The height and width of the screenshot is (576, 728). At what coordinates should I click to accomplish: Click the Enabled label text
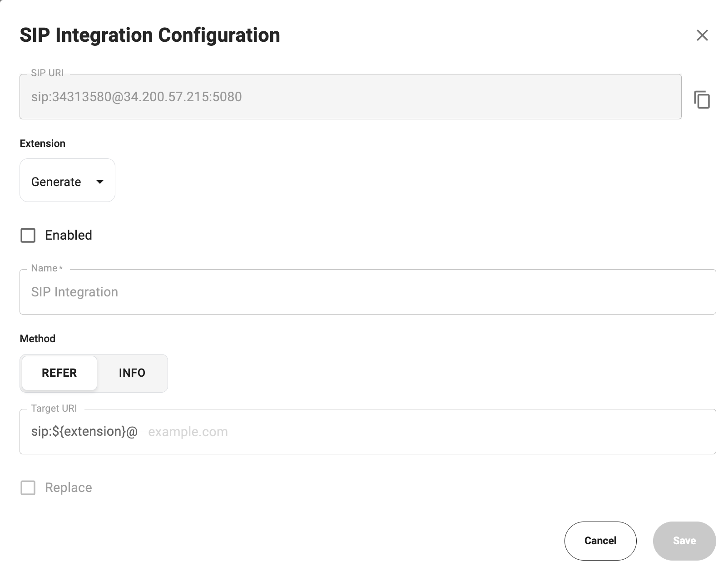pos(69,235)
